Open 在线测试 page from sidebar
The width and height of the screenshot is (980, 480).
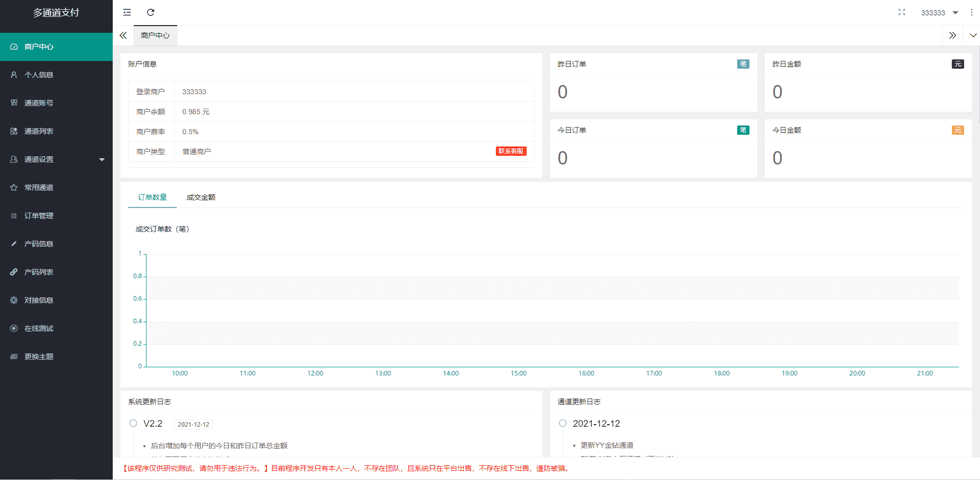[39, 328]
